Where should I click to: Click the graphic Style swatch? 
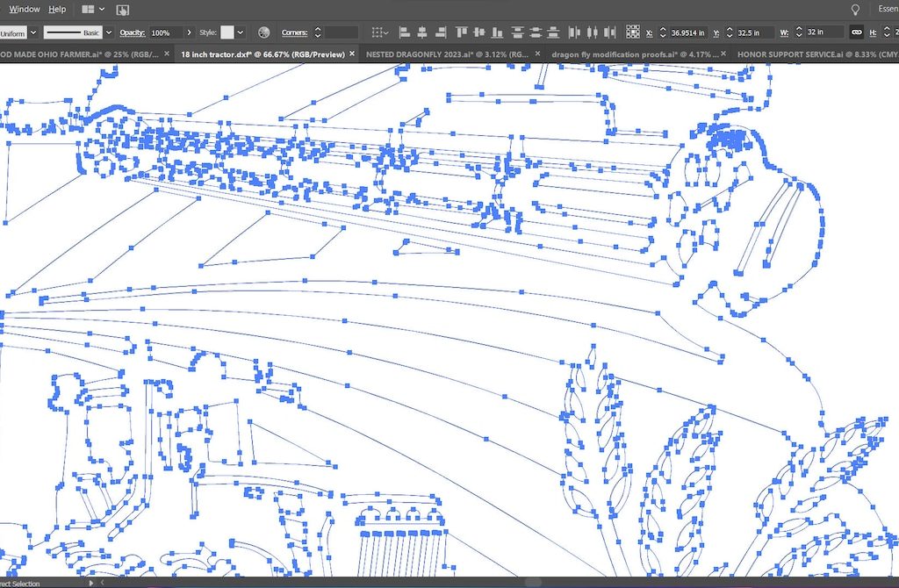[x=227, y=32]
